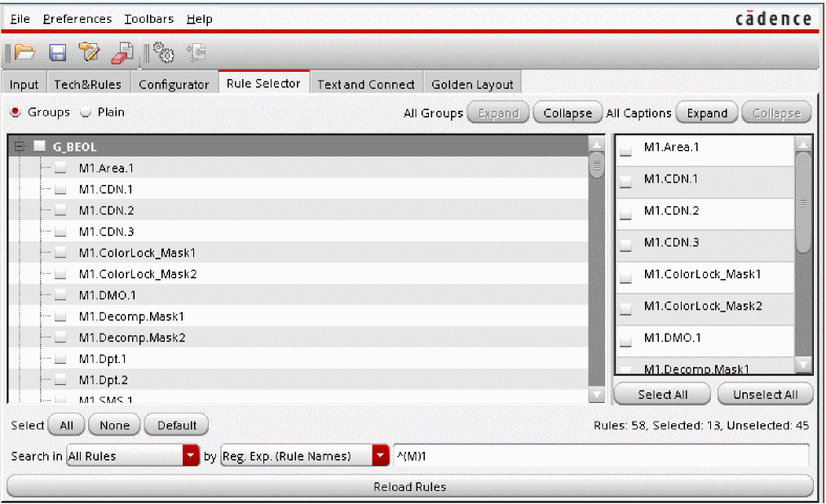Click M1.CDN.1 label in right panel
This screenshot has height=504, width=826.
tap(670, 179)
